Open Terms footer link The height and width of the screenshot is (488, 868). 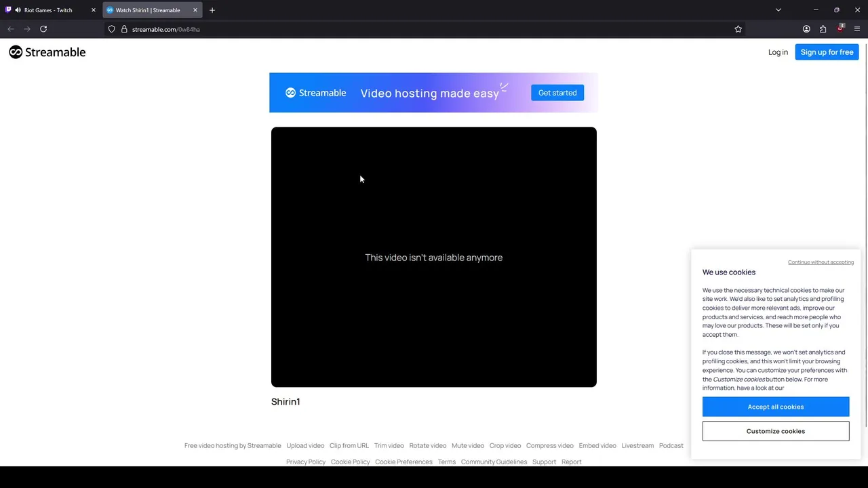[447, 462]
